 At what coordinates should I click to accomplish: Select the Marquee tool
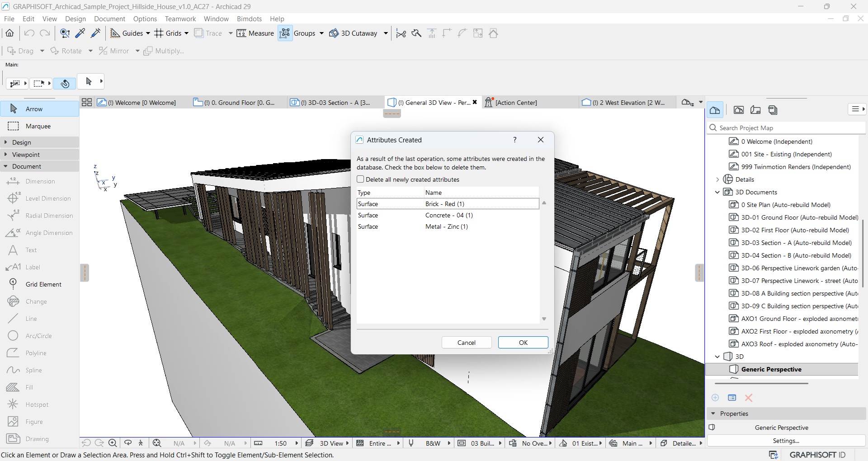pos(38,126)
